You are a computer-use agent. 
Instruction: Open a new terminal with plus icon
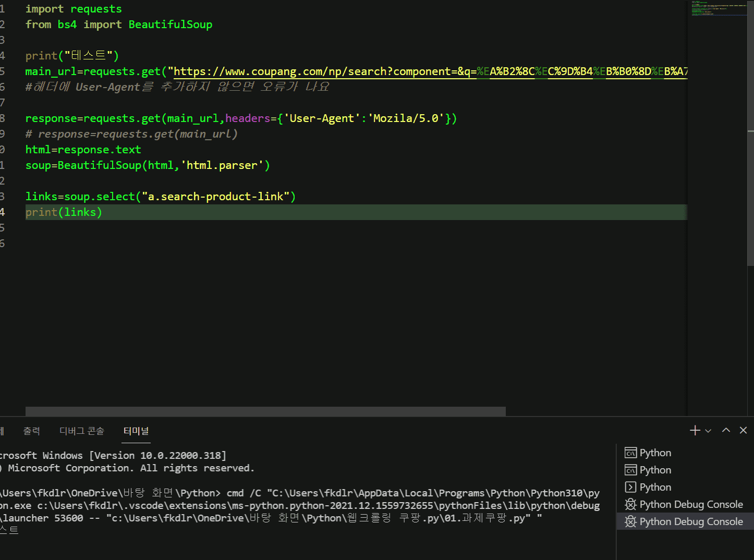(x=695, y=430)
